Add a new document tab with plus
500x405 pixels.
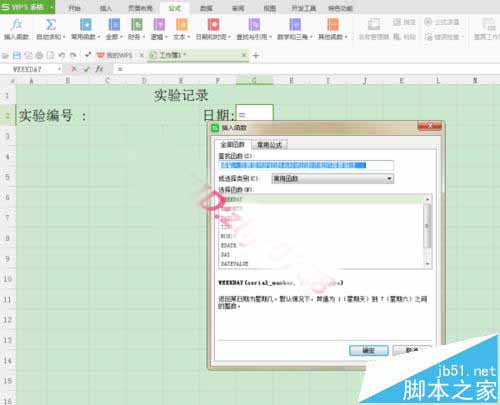[x=256, y=56]
